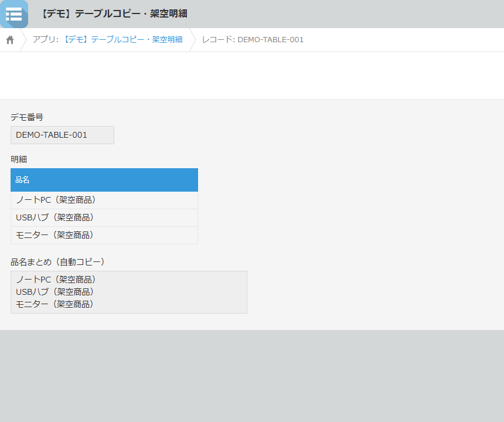
Task: Select the ノートPC（架空商品） table row
Action: 104,200
